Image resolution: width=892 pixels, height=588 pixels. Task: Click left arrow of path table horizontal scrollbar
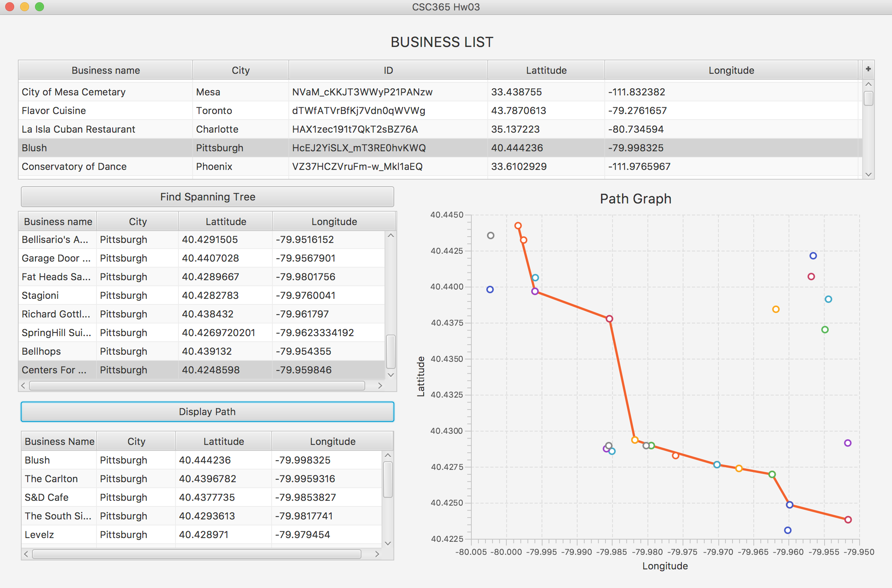point(26,554)
